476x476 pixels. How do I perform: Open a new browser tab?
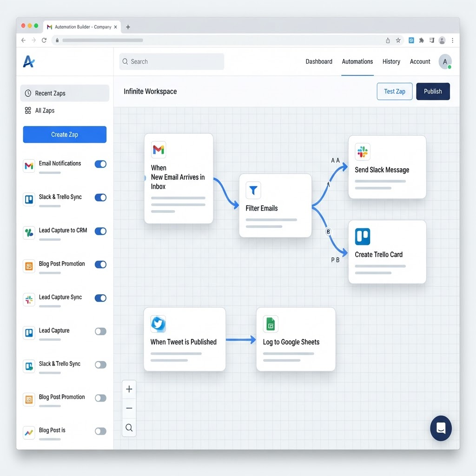click(x=128, y=27)
